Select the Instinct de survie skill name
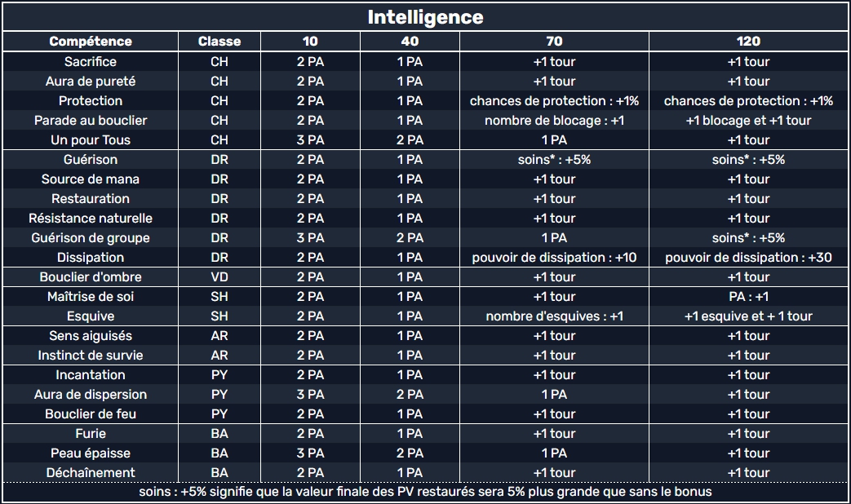 click(x=91, y=356)
